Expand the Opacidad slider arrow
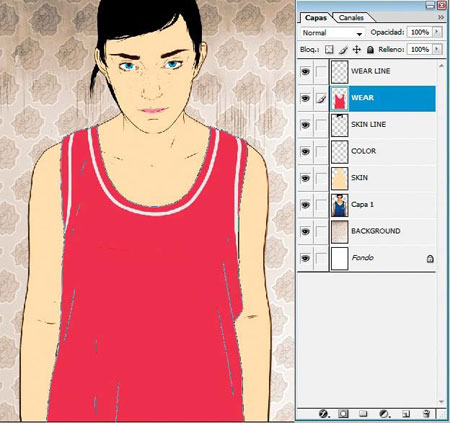The height and width of the screenshot is (423, 450). click(437, 32)
